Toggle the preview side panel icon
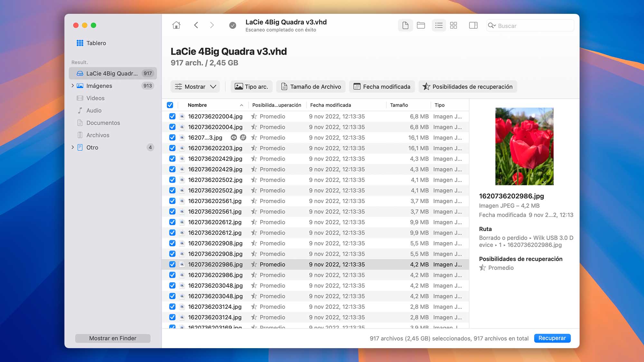Image resolution: width=644 pixels, height=362 pixels. coord(473,25)
